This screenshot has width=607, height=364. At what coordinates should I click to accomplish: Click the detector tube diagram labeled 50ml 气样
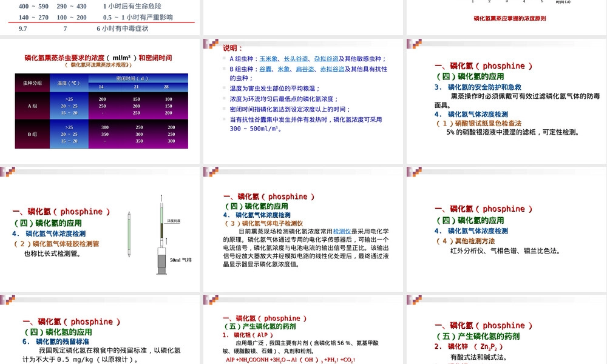coord(163,235)
